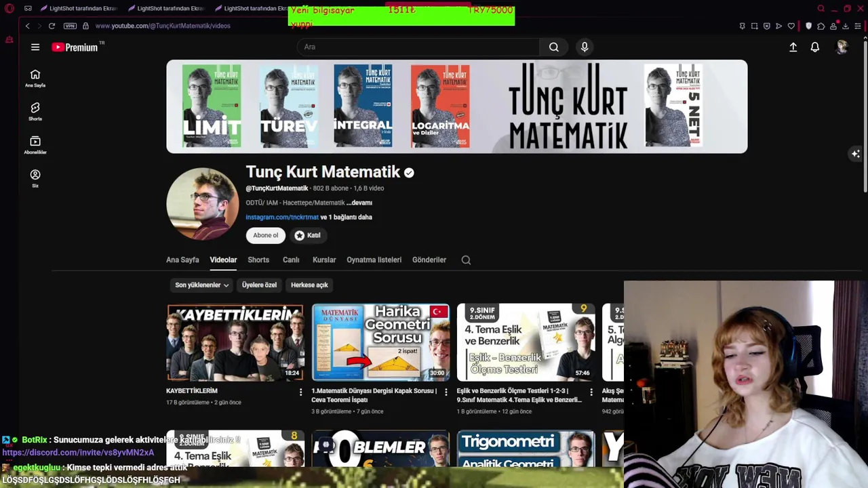The width and height of the screenshot is (868, 488).
Task: Open the browser easy setup menu icon
Action: [858, 26]
